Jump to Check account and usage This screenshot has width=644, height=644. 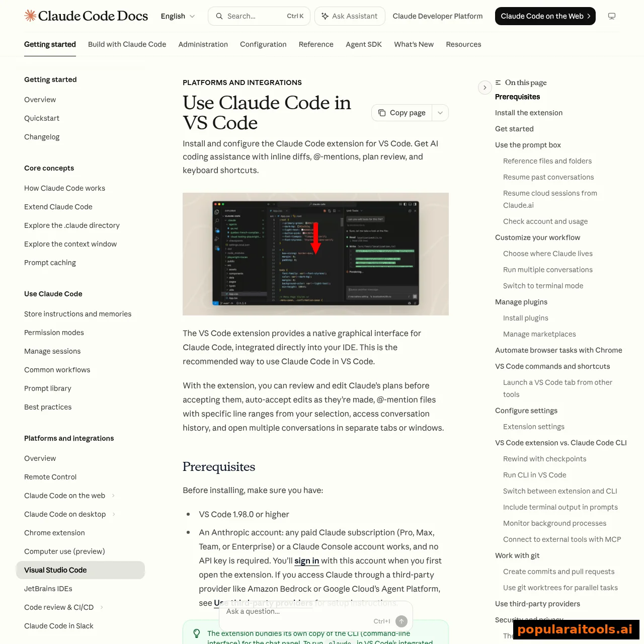click(545, 221)
